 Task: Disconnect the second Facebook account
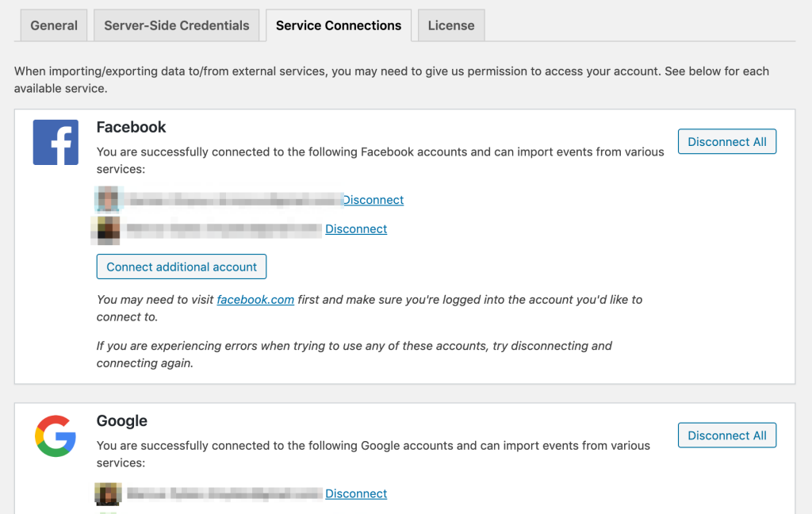point(356,229)
